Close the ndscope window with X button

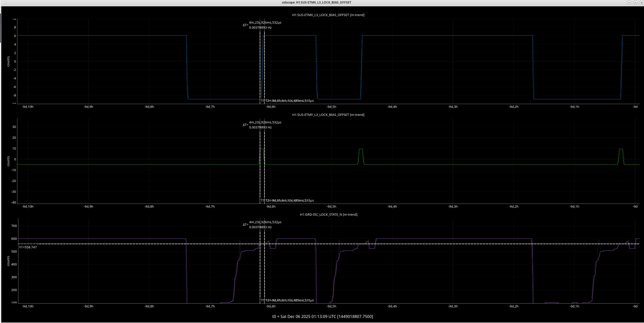click(x=641, y=3)
